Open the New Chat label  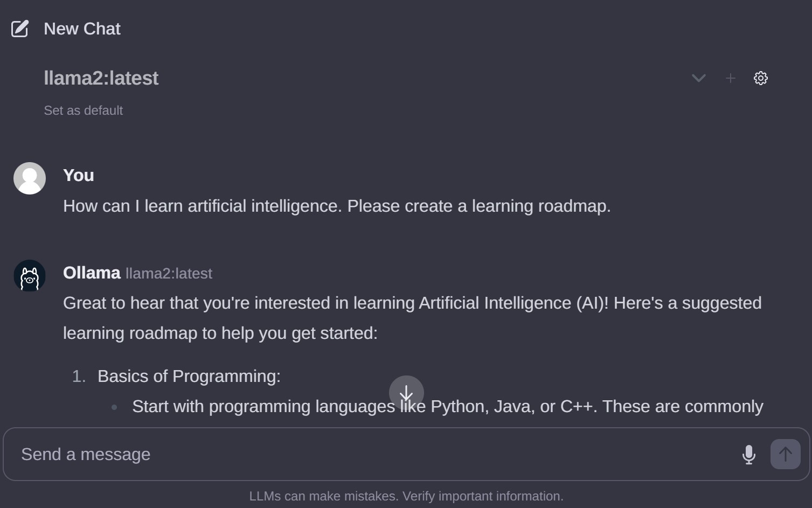point(82,29)
